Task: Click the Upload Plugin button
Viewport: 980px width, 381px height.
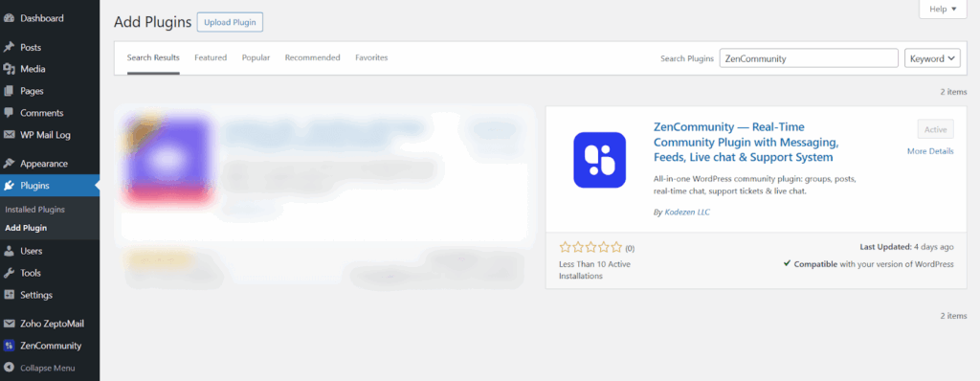Action: (x=230, y=22)
